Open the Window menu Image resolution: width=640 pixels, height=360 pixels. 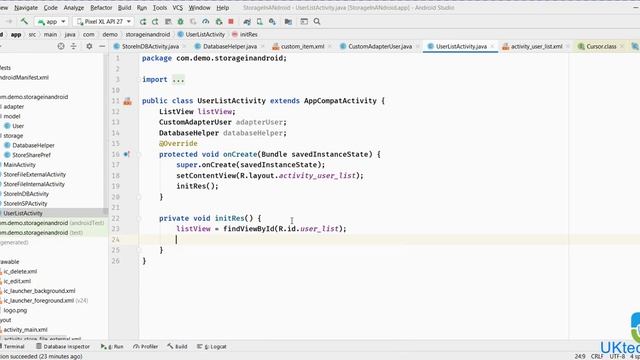point(199,8)
